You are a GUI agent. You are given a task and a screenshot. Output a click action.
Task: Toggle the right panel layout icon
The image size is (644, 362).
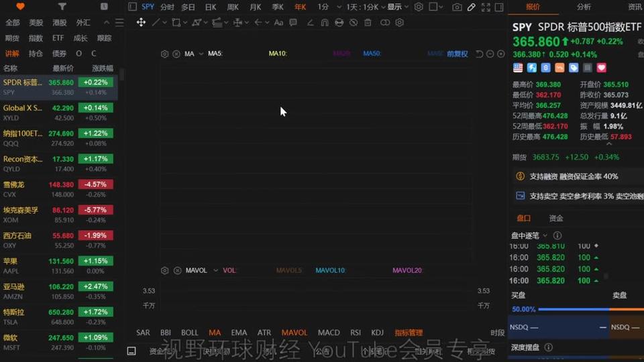[499, 7]
